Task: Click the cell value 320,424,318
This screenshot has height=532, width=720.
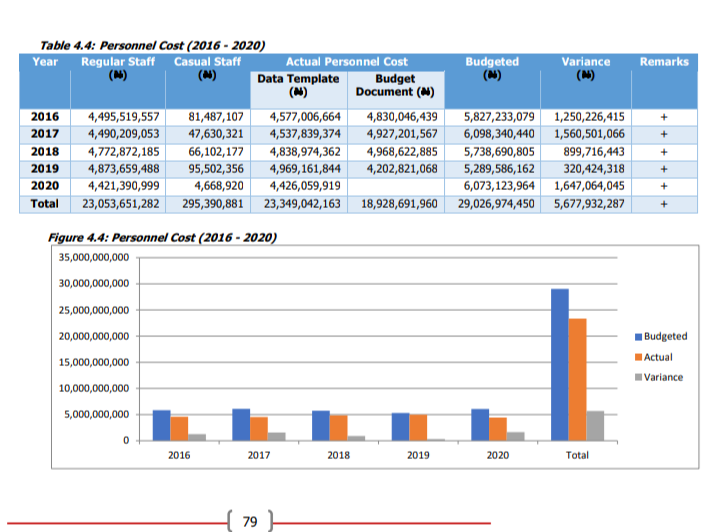Action: coord(594,168)
